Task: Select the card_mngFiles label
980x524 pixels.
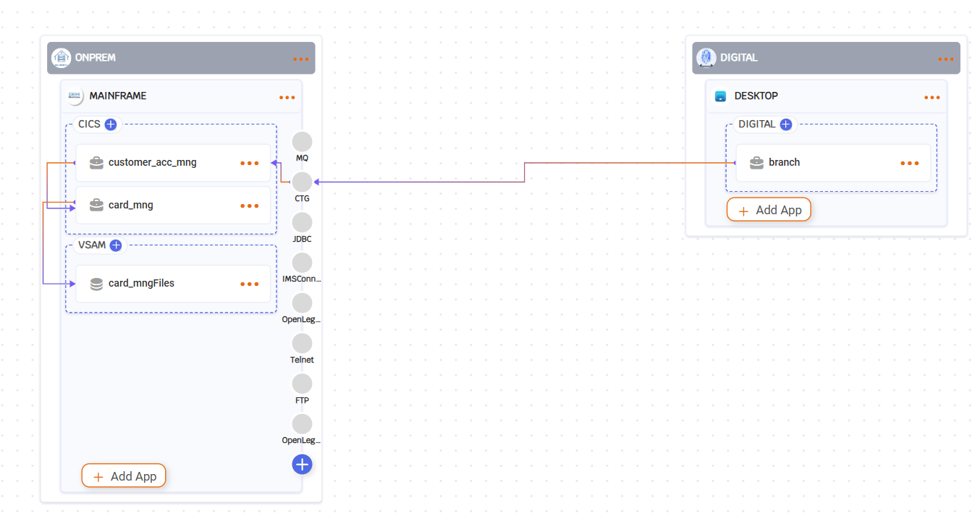Action: click(x=141, y=284)
